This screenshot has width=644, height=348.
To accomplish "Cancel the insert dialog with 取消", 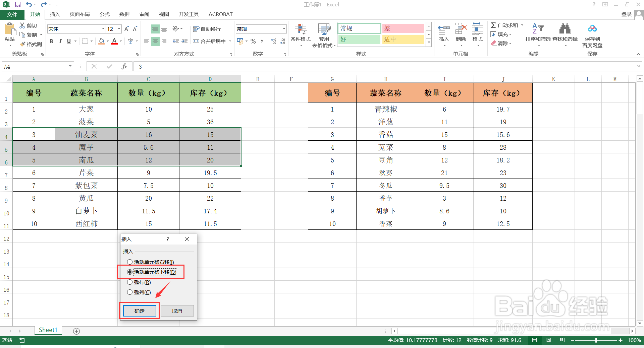I will (177, 311).
